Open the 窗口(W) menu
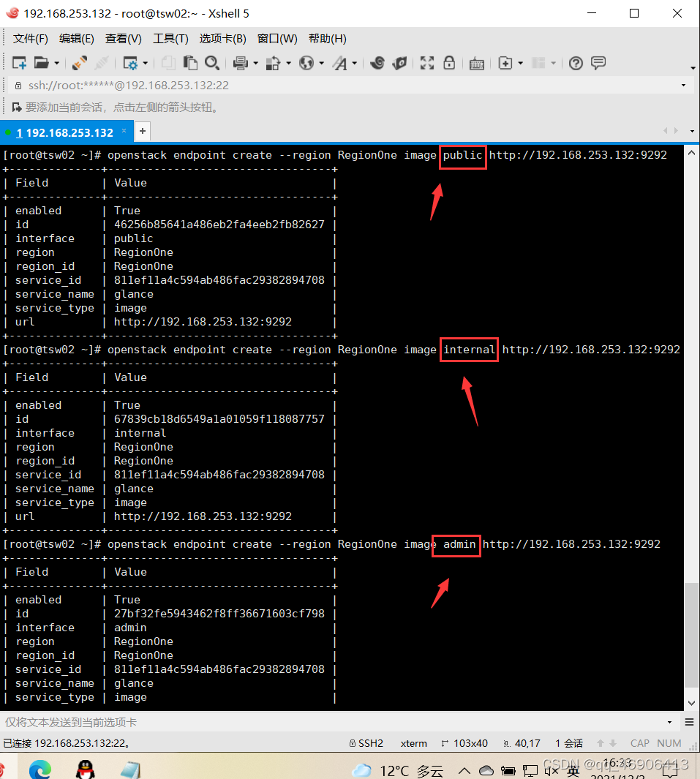700x779 pixels. (x=277, y=39)
